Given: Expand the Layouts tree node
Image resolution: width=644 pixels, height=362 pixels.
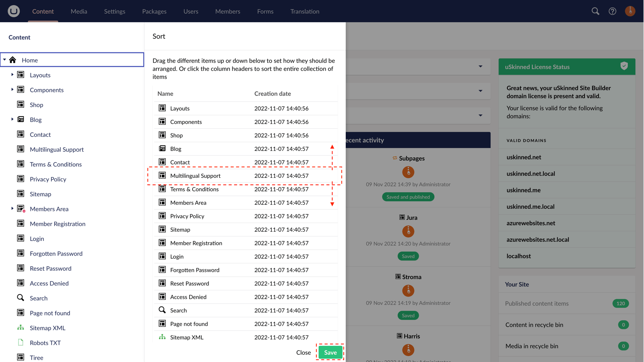Looking at the screenshot, I should pos(12,75).
